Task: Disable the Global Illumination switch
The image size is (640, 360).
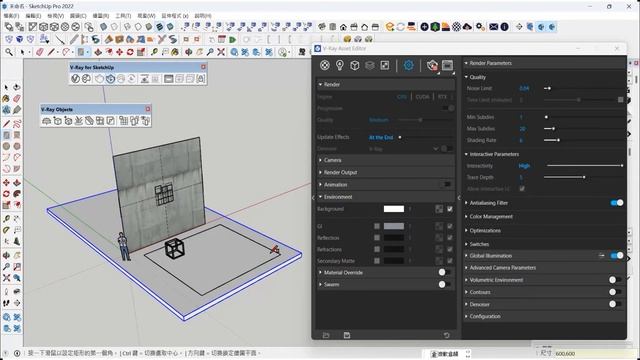Action: pos(617,256)
